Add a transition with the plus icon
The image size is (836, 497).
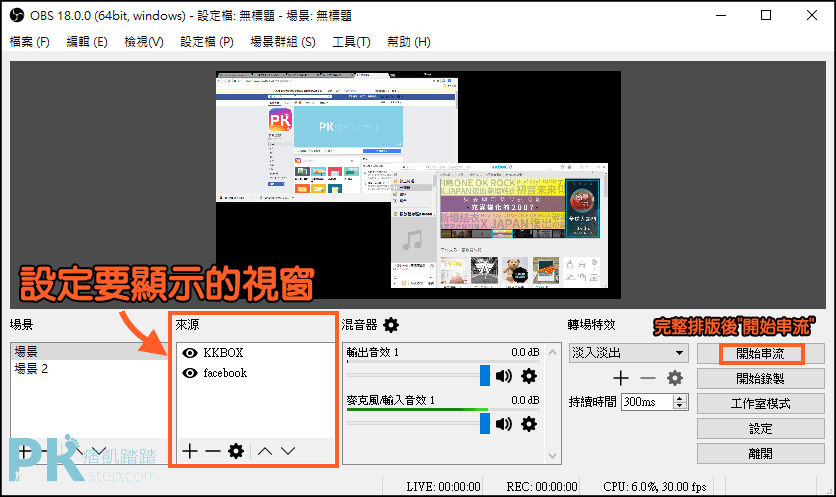point(621,378)
